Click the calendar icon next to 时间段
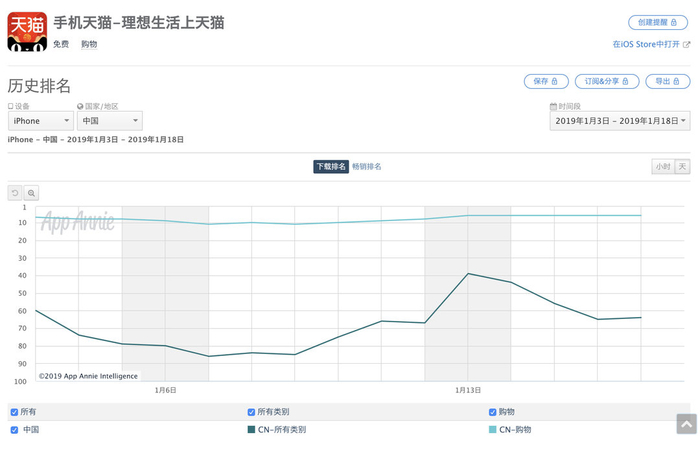This screenshot has width=700, height=463. 553,106
